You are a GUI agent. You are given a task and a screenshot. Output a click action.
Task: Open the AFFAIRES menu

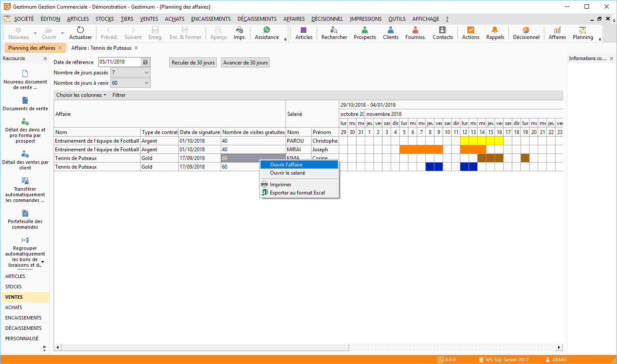(x=294, y=19)
